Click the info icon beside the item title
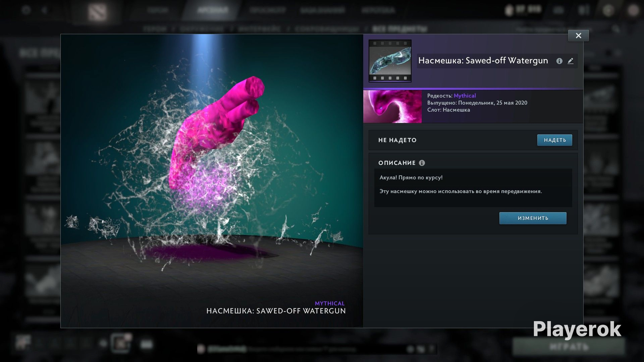Image resolution: width=644 pixels, height=362 pixels. [x=559, y=61]
